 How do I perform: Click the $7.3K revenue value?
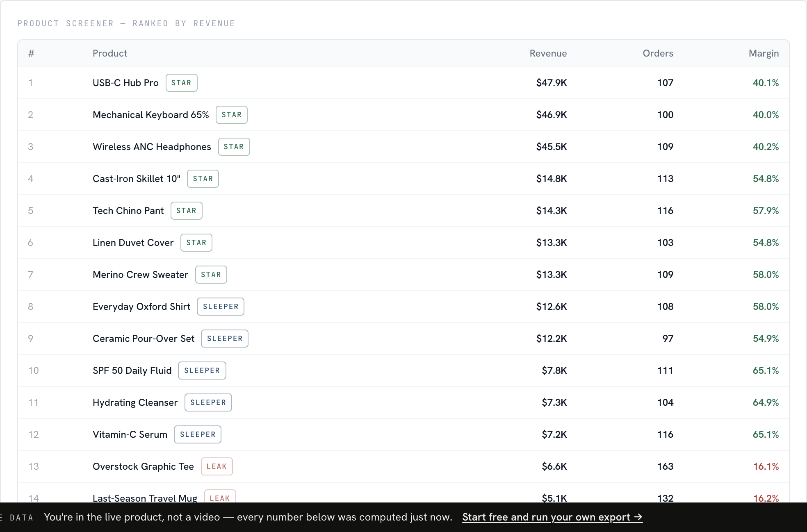click(554, 402)
